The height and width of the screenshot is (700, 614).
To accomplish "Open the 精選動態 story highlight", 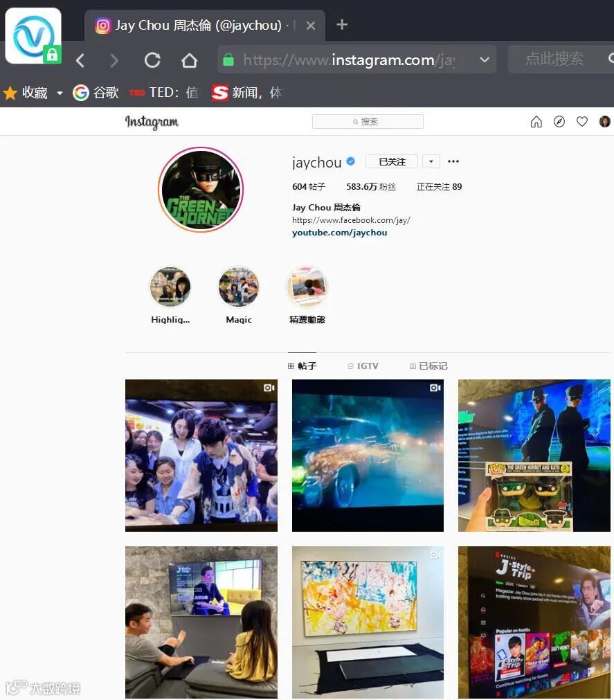I will pos(307,295).
